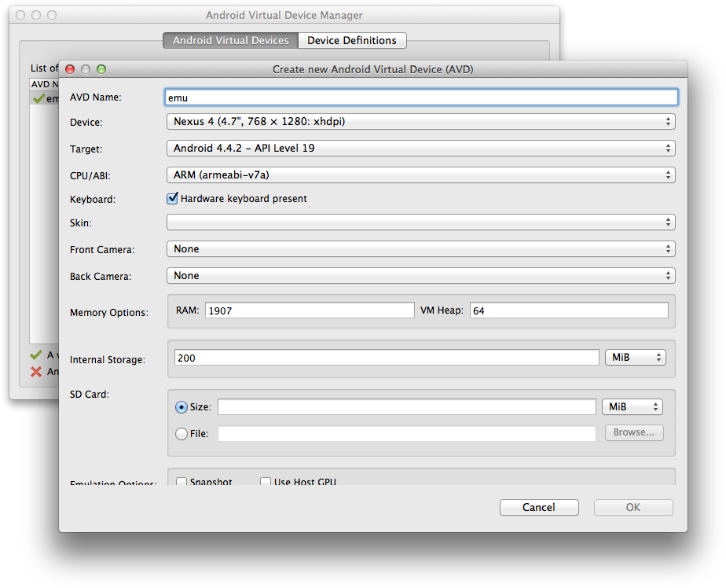Enable Use Host GPU option

click(x=266, y=482)
